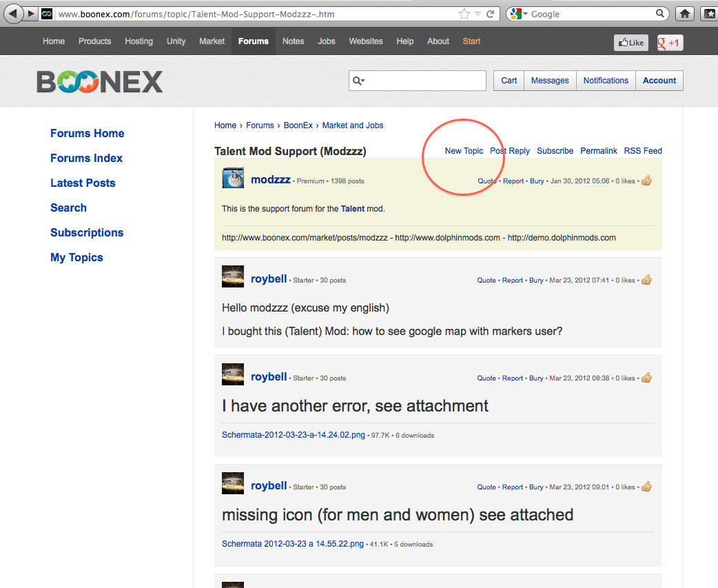Click the thumbs-up icon on modzzz's post

click(646, 181)
